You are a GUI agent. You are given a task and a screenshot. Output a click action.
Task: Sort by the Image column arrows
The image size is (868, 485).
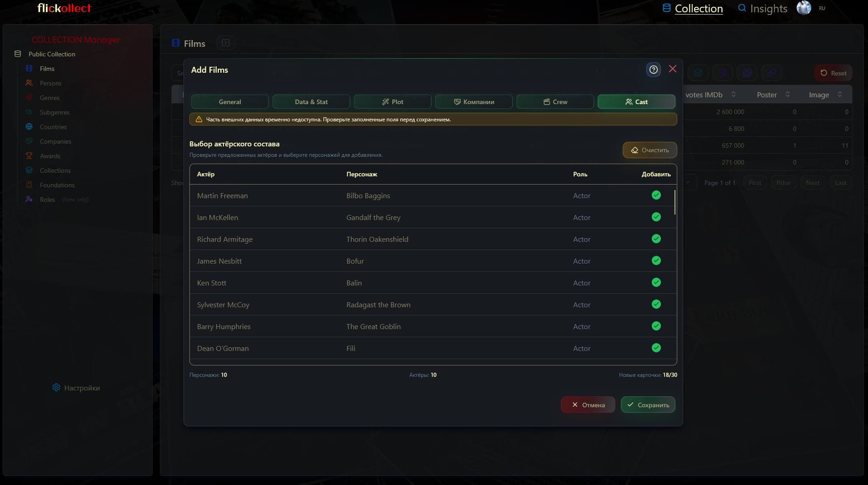tap(840, 95)
